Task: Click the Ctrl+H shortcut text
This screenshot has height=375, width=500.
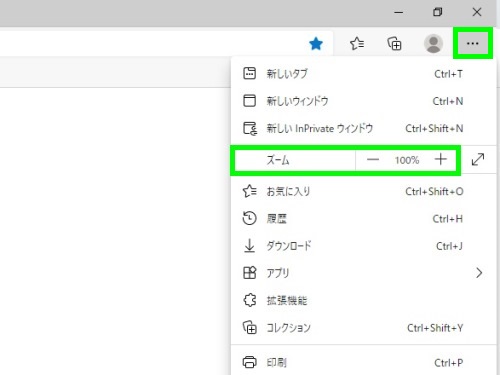Action: point(448,219)
